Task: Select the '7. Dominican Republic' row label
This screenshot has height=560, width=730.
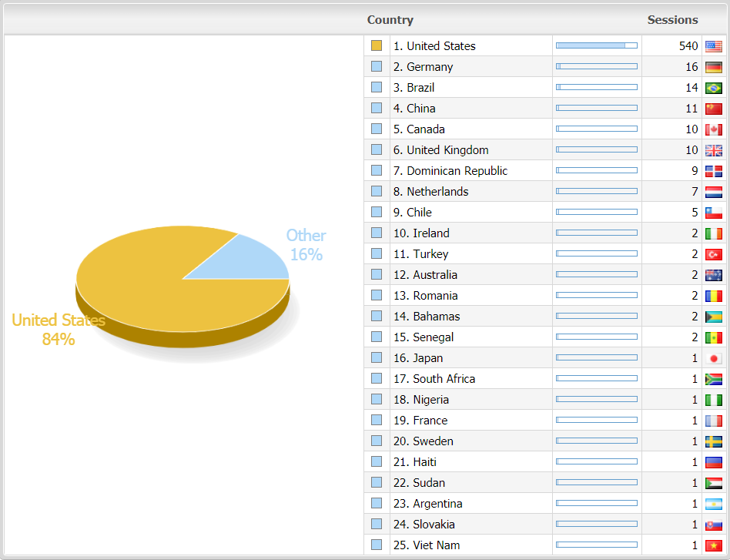Action: [450, 171]
